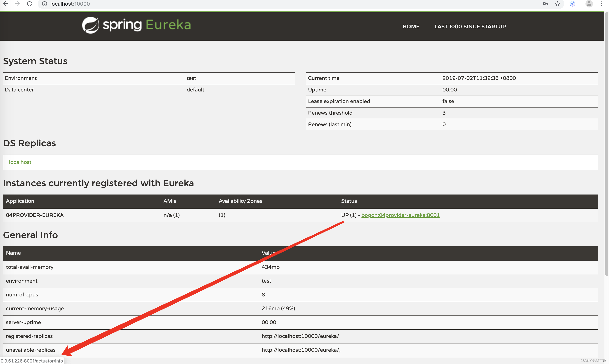Click the total-avail-memory value 434mb

point(270,267)
